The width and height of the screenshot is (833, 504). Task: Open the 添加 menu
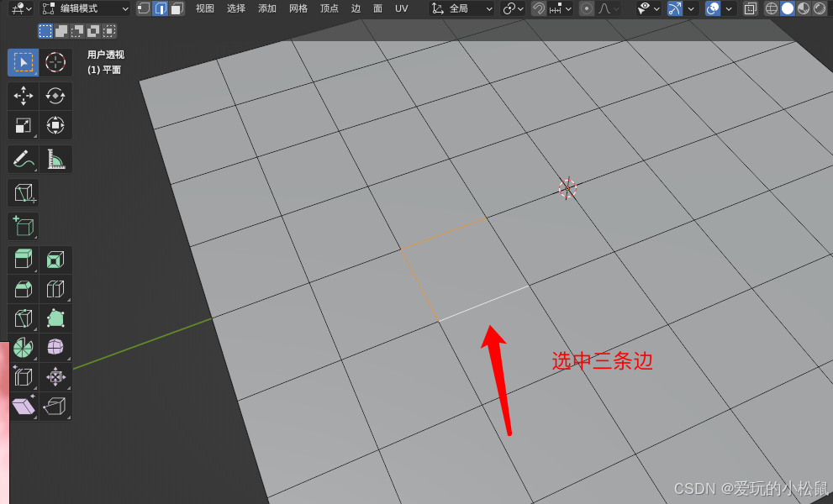267,8
